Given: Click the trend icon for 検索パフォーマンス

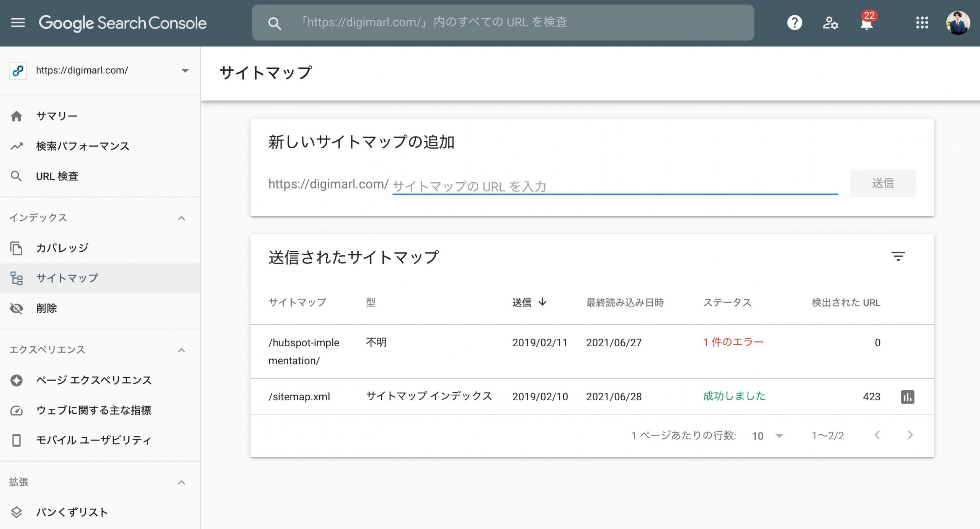Looking at the screenshot, I should (16, 146).
